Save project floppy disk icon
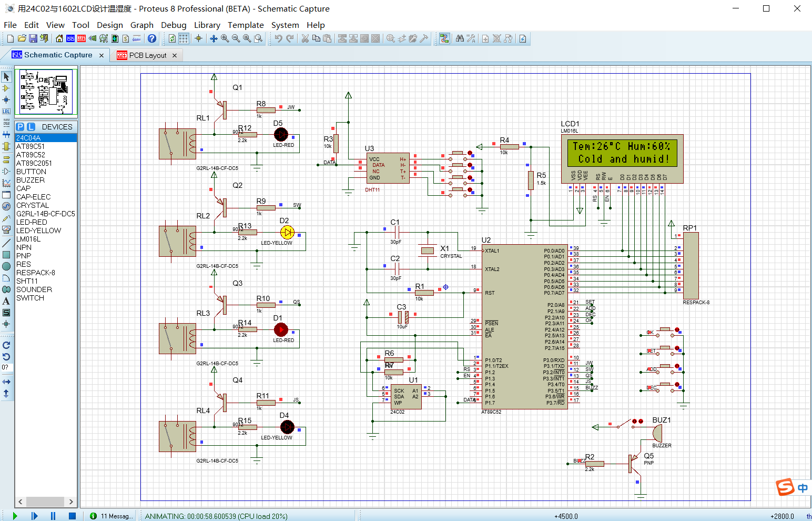This screenshot has width=812, height=521. pos(33,38)
